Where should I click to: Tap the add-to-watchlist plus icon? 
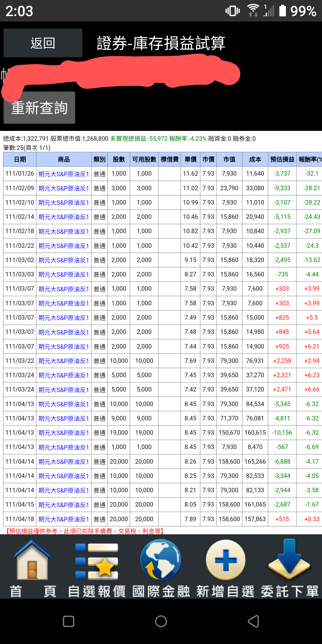tap(226, 561)
